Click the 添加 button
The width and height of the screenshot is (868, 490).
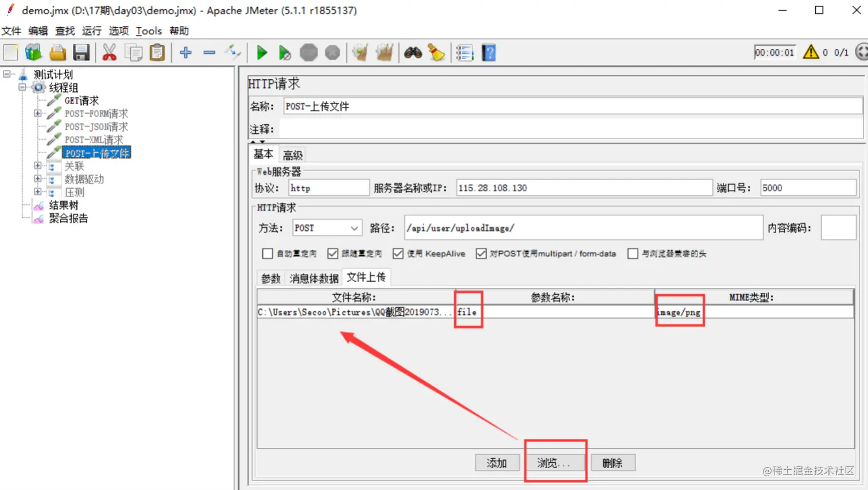point(497,463)
